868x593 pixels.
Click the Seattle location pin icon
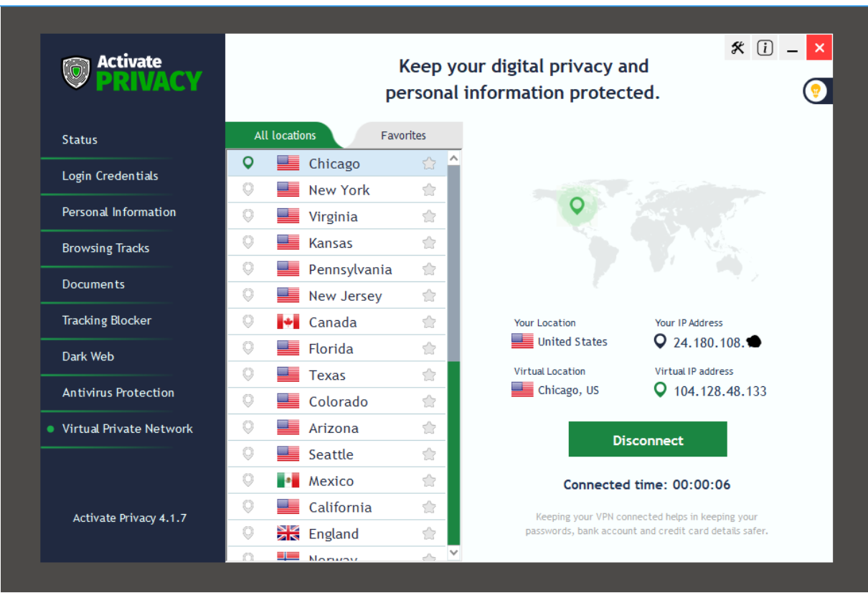[x=248, y=454]
